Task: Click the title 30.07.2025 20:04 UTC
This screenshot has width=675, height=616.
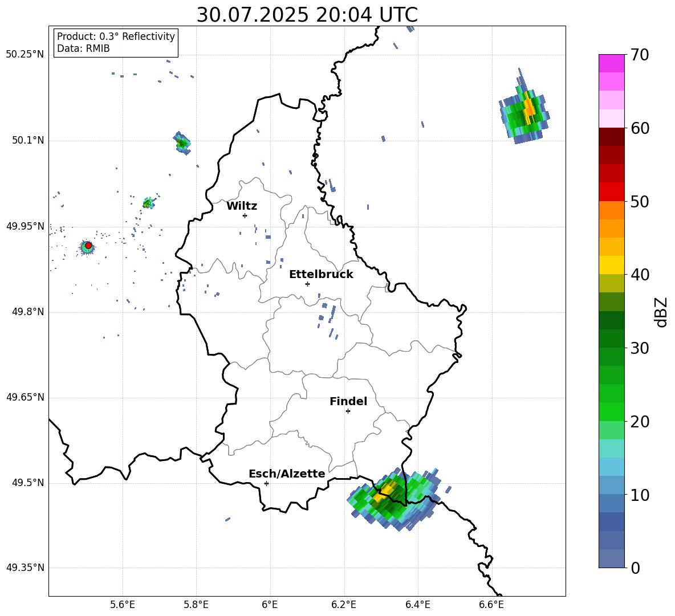Action: [x=307, y=15]
